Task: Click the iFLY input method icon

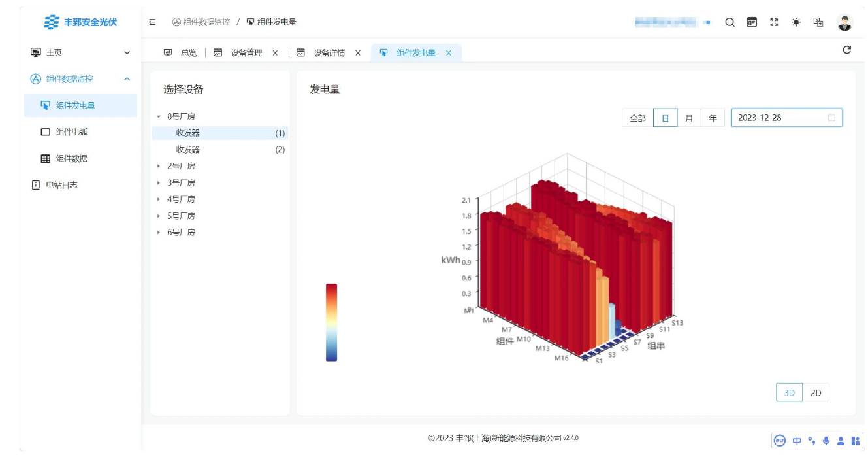Action: [779, 441]
